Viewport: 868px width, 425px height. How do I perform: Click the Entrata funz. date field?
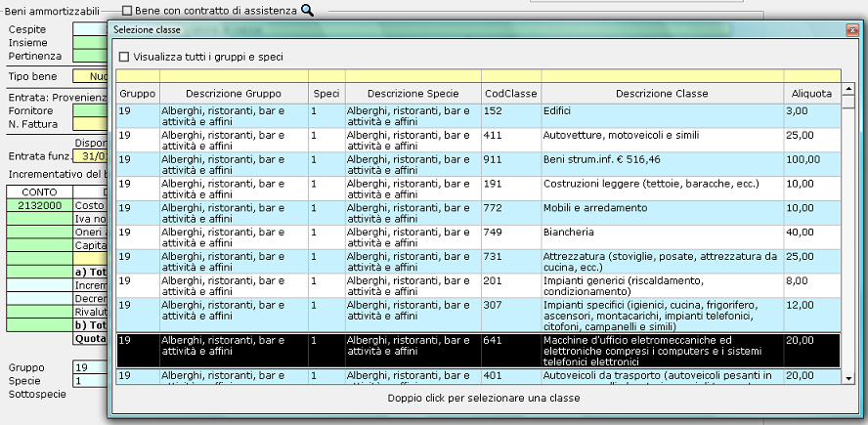[90, 156]
